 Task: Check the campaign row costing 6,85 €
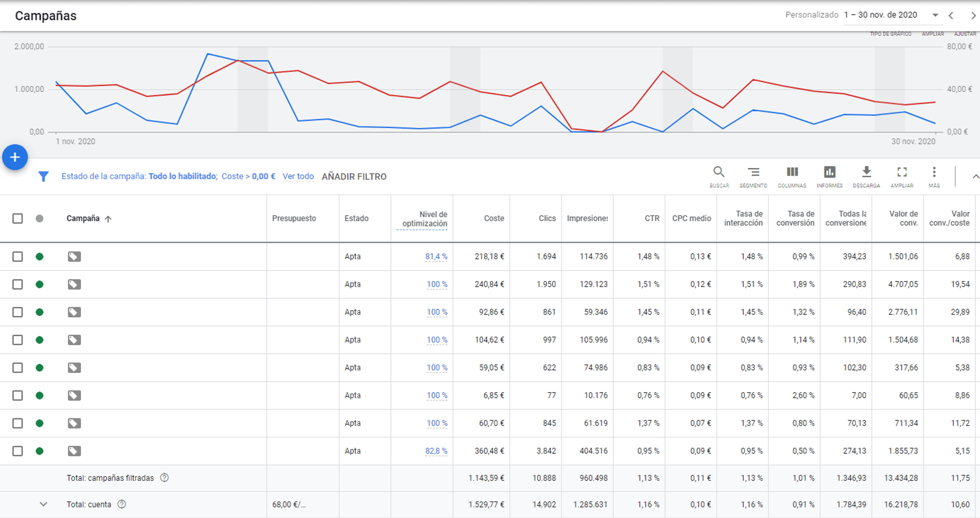pos(18,396)
